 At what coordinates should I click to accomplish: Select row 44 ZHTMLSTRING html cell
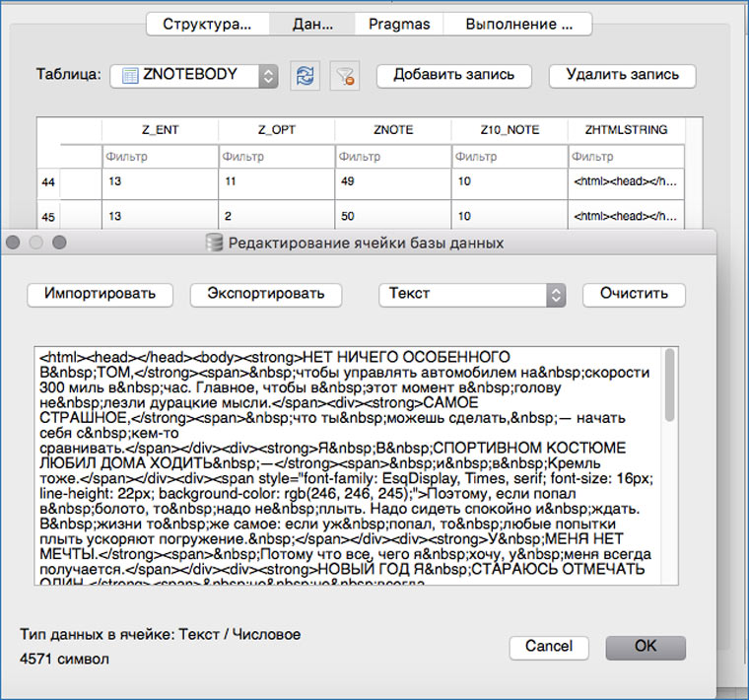pyautogui.click(x=626, y=183)
